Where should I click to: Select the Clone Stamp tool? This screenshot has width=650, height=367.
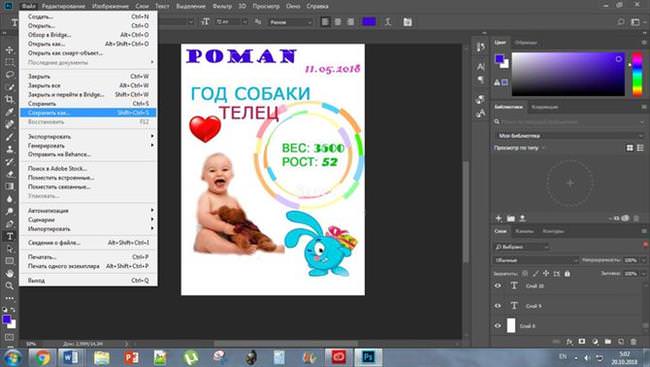[10, 149]
